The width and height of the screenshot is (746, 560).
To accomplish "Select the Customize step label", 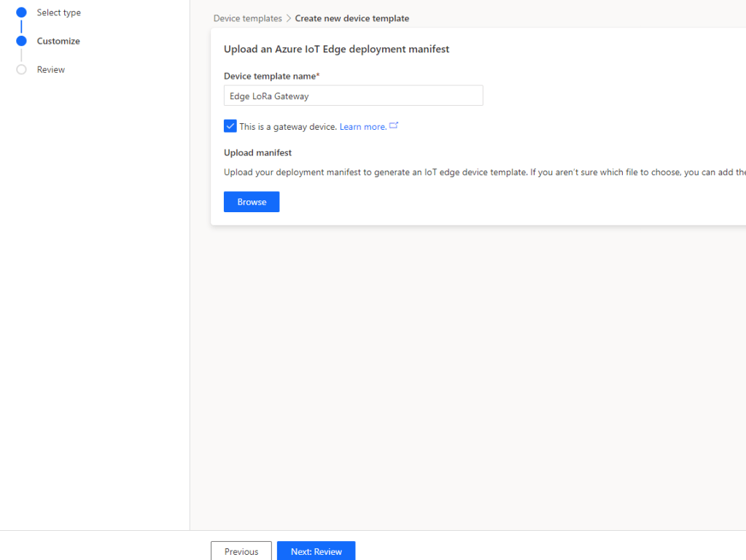I will coord(58,41).
